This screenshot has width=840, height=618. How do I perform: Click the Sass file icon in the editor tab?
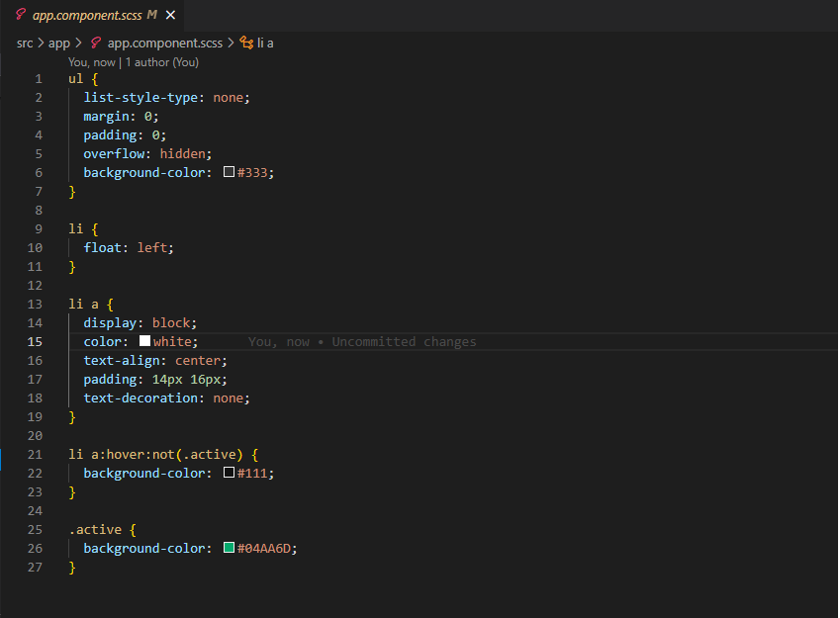[21, 16]
